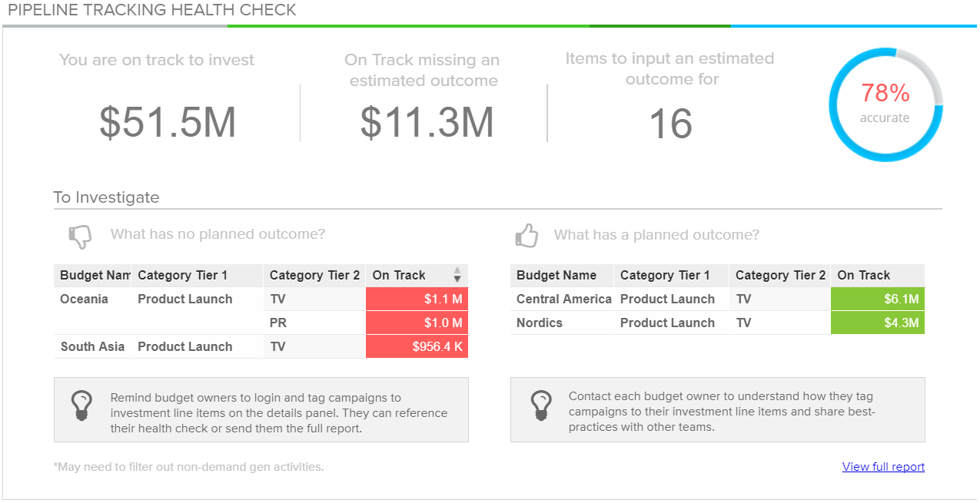The width and height of the screenshot is (980, 503).
Task: Select the red $956.4 K cell
Action: [x=417, y=347]
